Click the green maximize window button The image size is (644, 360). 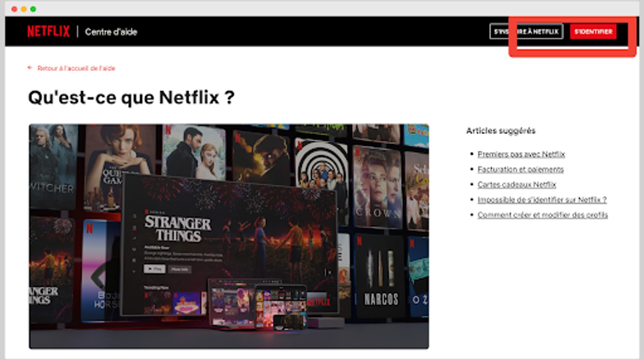click(x=33, y=9)
